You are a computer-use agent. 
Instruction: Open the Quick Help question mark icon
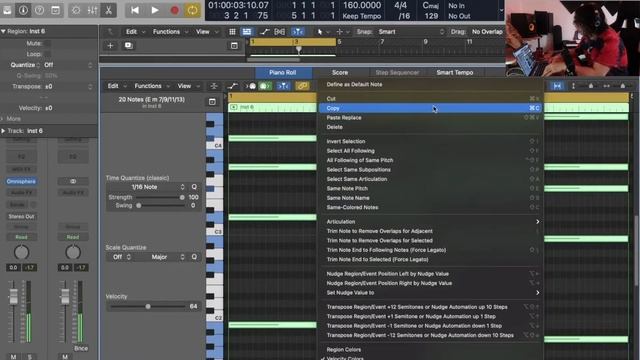(39, 10)
